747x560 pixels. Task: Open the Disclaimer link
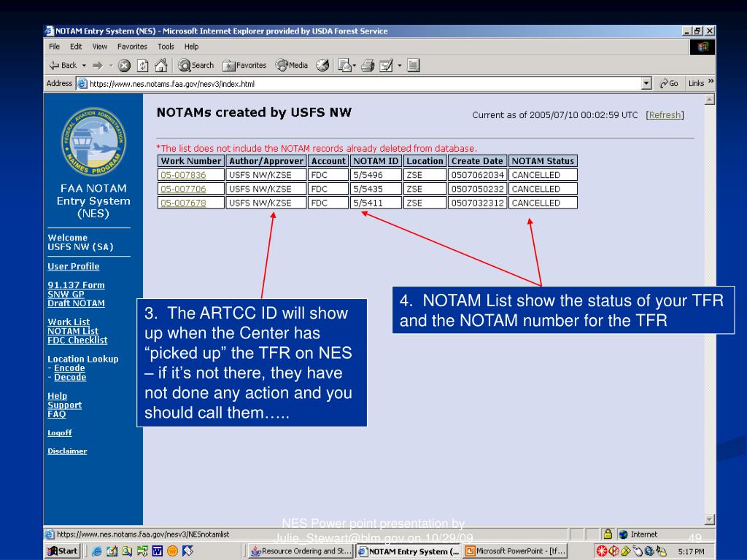(67, 451)
